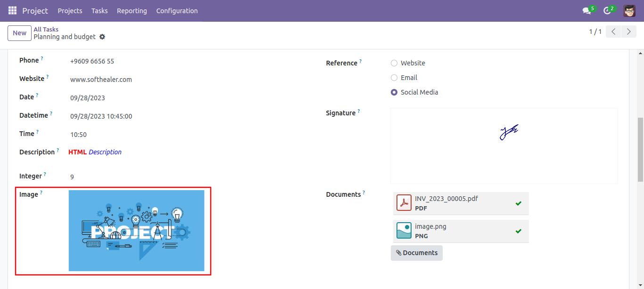Image resolution: width=644 pixels, height=289 pixels.
Task: Open the www.softhealer.com website link
Action: coord(101,80)
